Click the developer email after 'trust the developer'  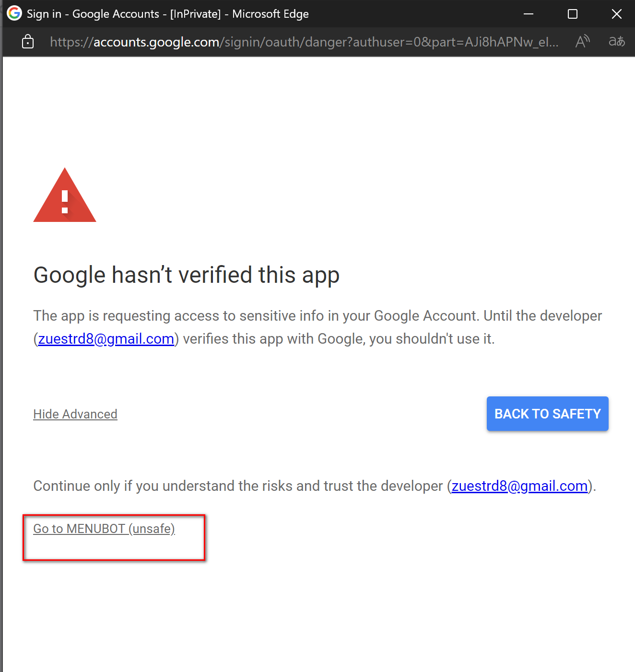[519, 486]
